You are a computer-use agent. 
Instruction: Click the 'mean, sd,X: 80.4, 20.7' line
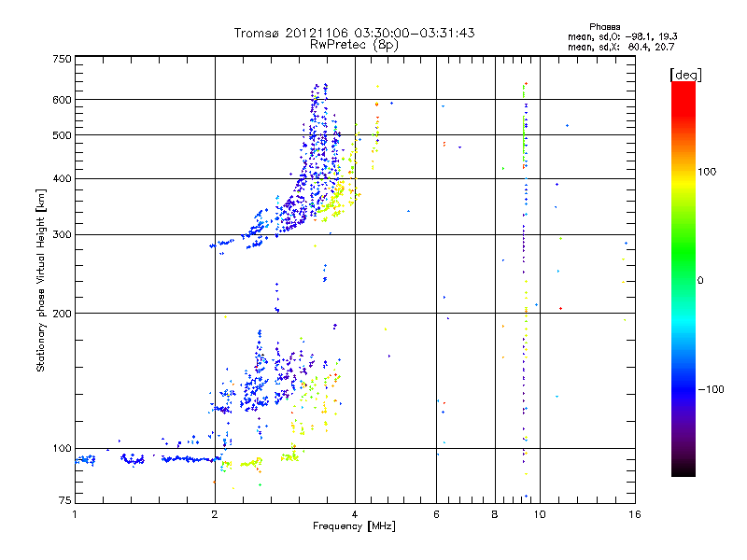tap(621, 47)
